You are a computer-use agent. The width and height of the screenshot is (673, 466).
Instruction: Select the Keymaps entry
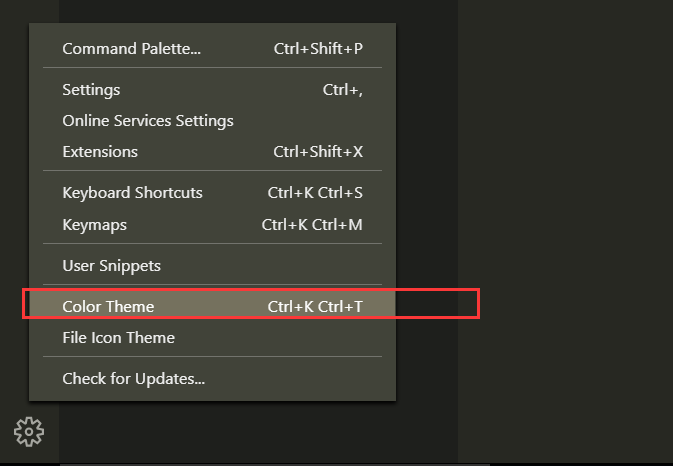pyautogui.click(x=94, y=225)
